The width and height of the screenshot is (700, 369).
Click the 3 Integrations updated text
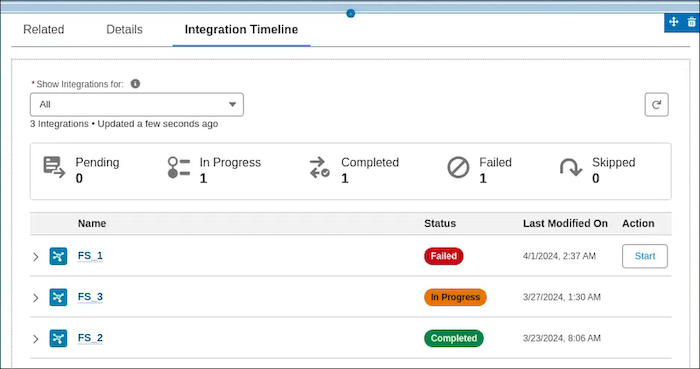coord(124,124)
